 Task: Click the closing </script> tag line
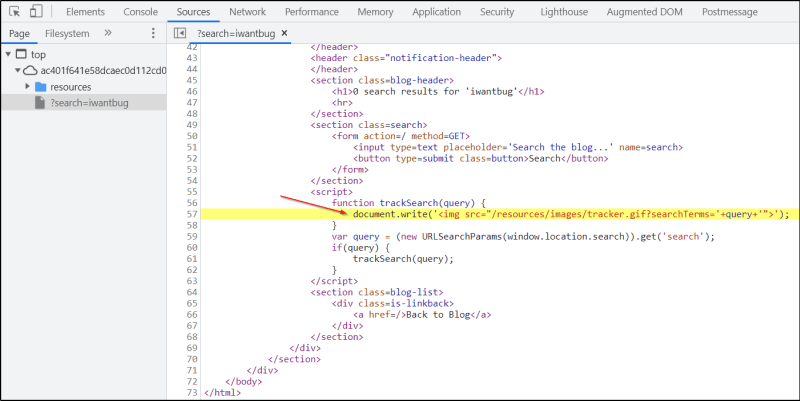pos(334,281)
